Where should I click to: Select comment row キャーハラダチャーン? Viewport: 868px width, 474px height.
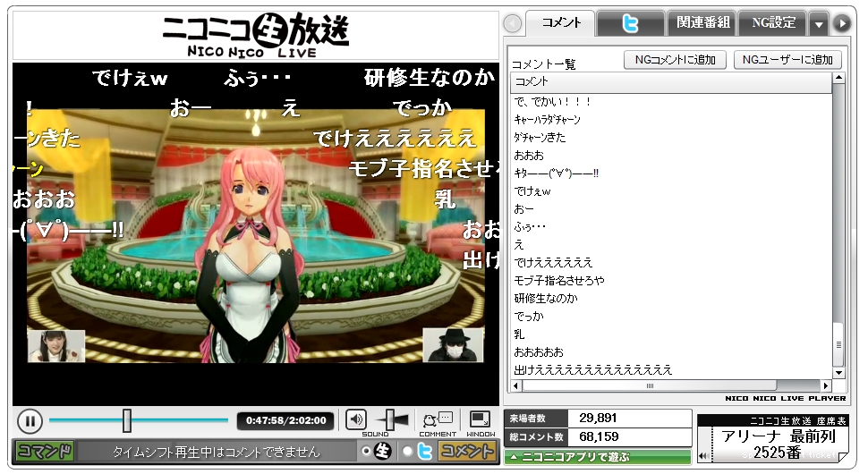tap(671, 120)
